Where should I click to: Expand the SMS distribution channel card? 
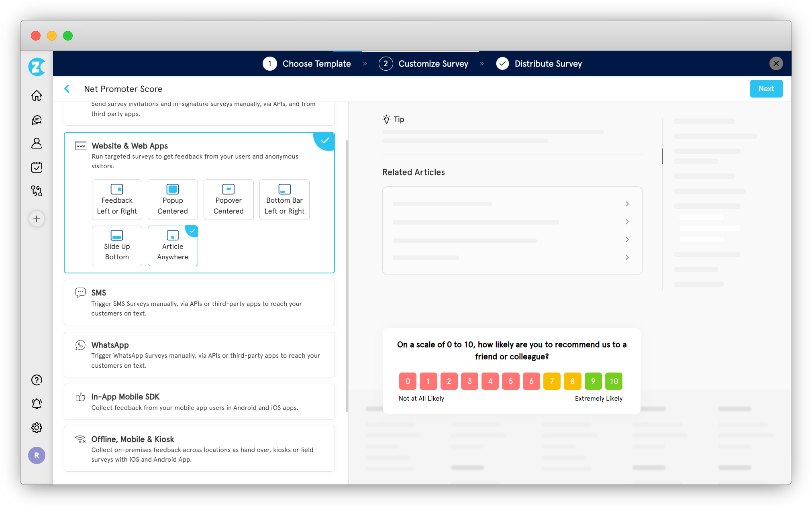[199, 302]
